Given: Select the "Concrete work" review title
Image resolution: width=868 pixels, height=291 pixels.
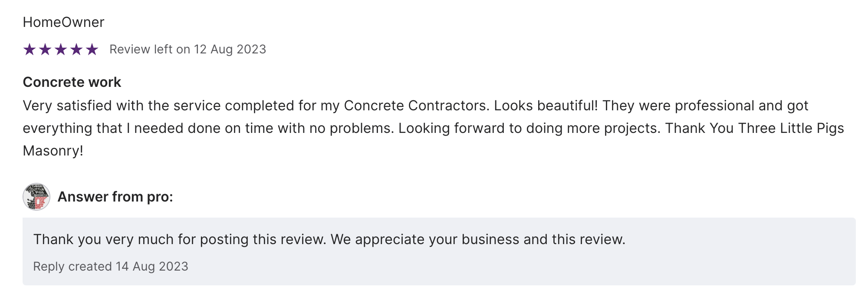Looking at the screenshot, I should click(72, 82).
